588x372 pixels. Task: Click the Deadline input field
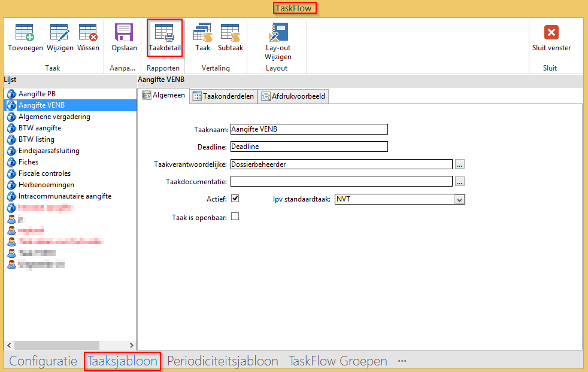pyautogui.click(x=309, y=147)
